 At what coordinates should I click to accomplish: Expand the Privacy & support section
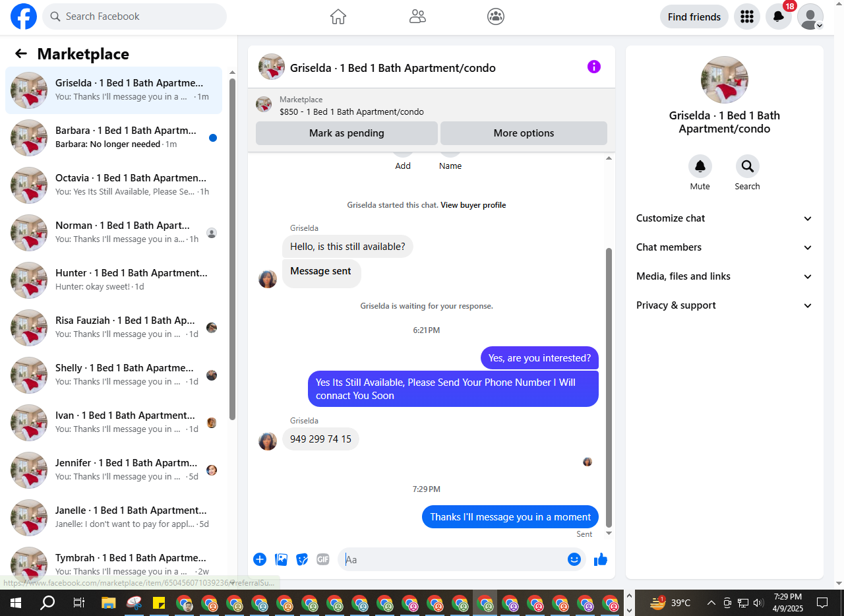(725, 305)
